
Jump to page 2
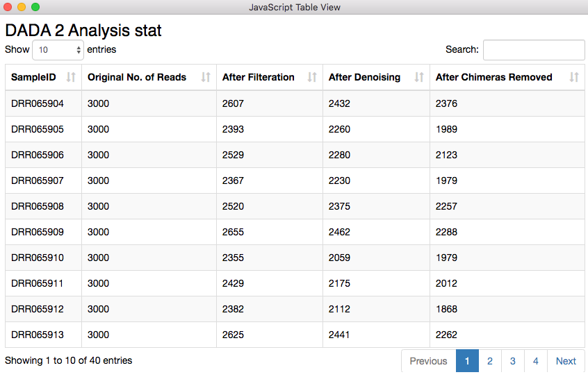[x=490, y=361]
